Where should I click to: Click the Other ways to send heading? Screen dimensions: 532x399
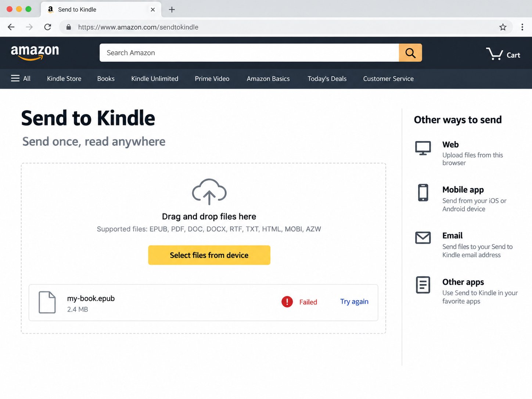[458, 120]
